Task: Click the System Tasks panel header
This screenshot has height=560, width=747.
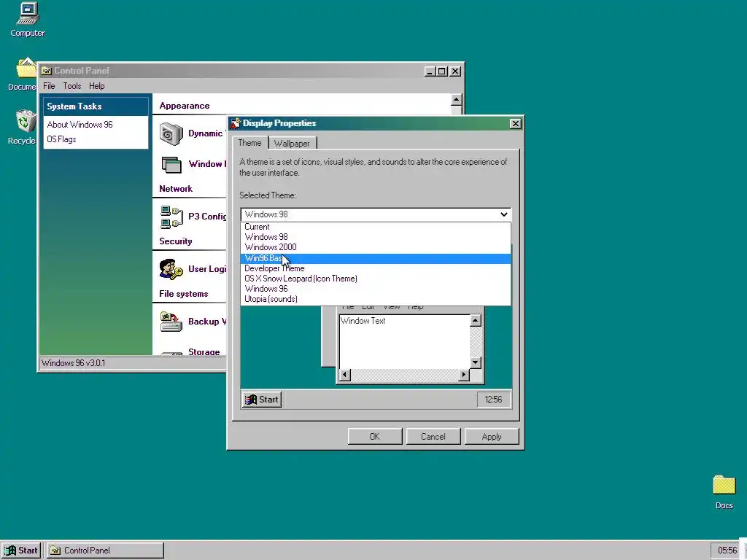Action: tap(96, 106)
